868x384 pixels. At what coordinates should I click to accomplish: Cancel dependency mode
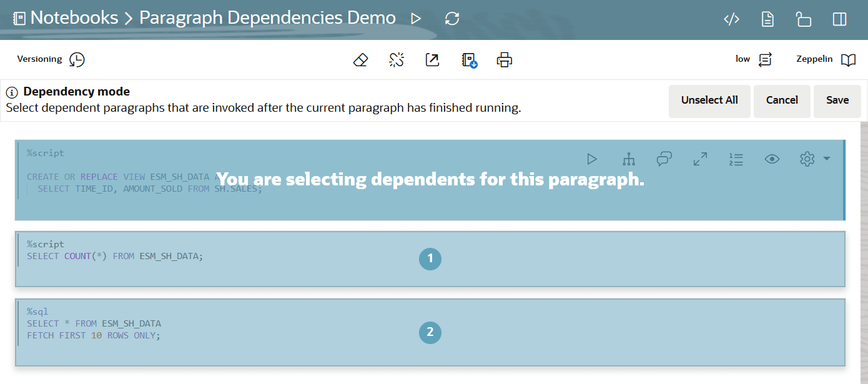pos(782,101)
